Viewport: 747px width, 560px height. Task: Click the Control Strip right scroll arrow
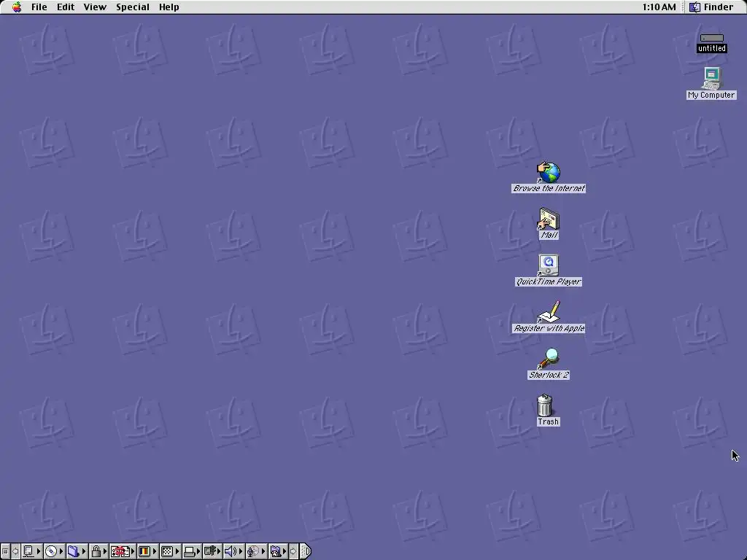pos(293,551)
